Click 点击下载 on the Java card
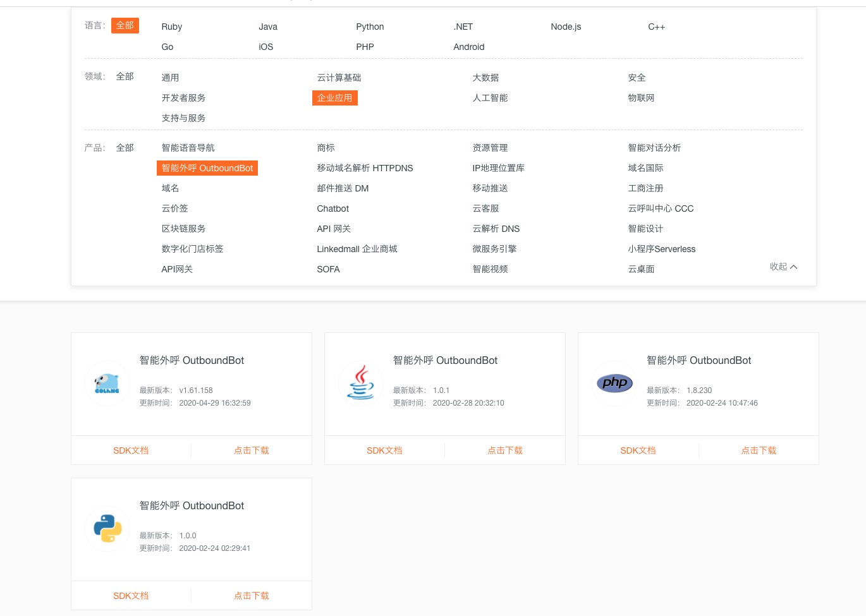This screenshot has width=866, height=616. [505, 450]
